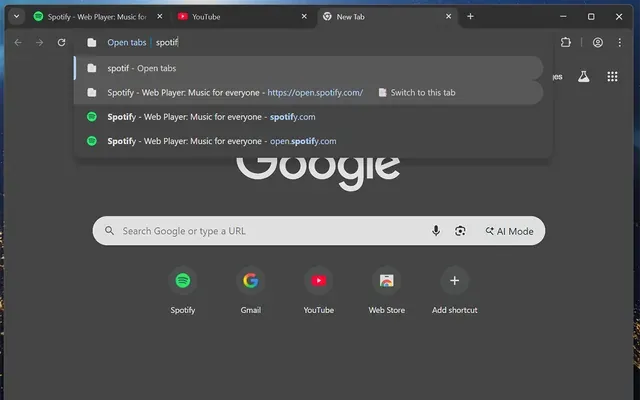Click the Open tabs chip in address bar
This screenshot has height=400, width=640.
point(127,42)
